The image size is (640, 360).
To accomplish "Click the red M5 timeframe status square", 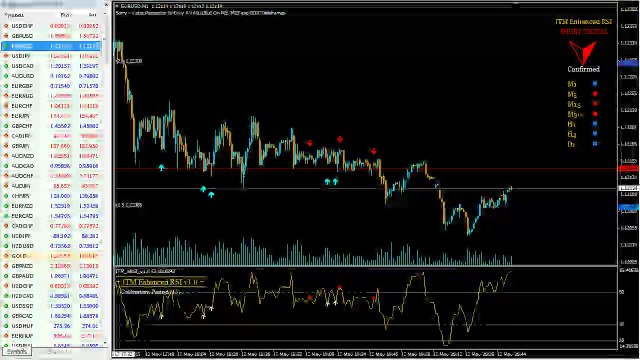I will [595, 94].
